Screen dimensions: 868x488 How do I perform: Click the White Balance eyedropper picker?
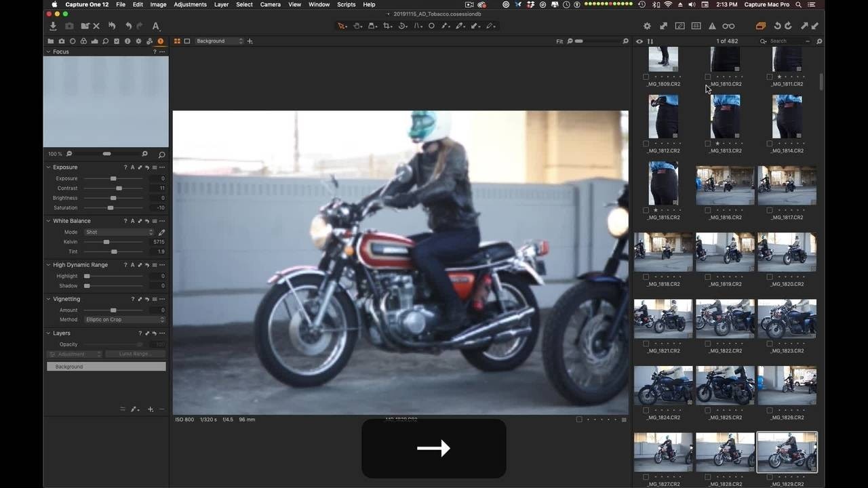tap(161, 232)
